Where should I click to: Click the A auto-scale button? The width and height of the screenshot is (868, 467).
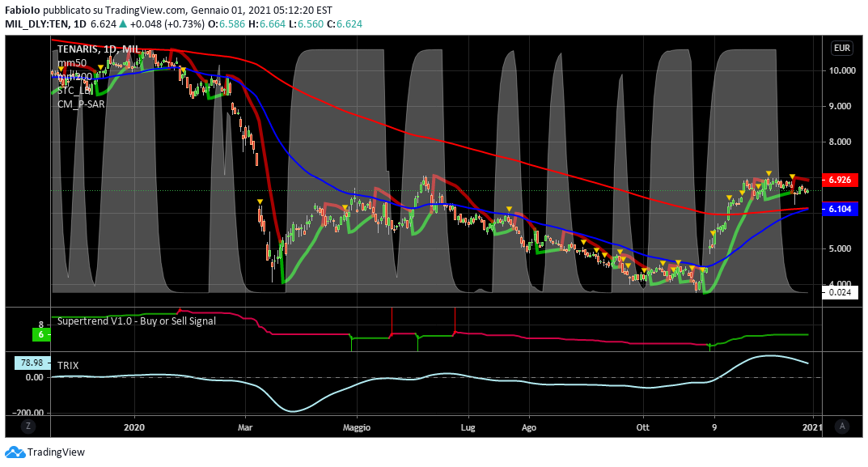tap(842, 426)
